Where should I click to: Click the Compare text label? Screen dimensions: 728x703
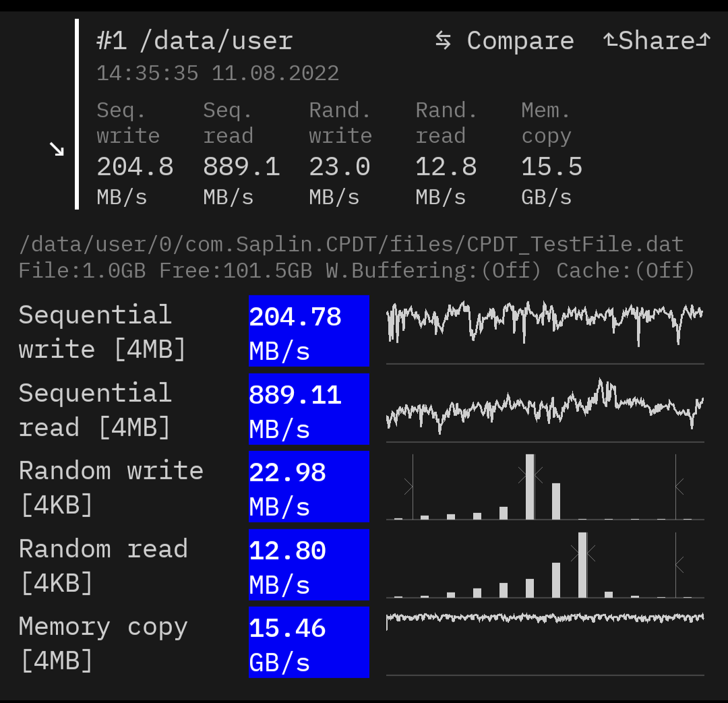520,41
